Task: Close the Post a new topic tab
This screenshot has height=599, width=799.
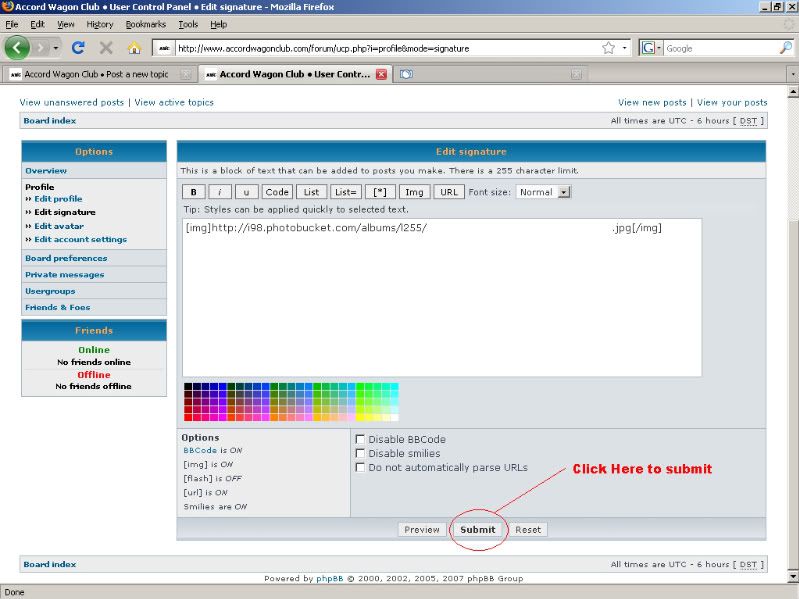Action: (x=187, y=74)
